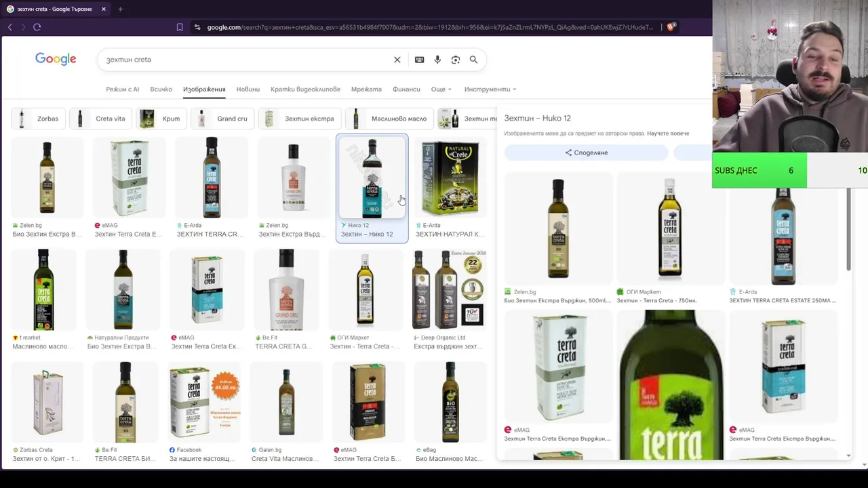Select the Крим filter chip
Screen dimensions: 868x488
coord(161,119)
